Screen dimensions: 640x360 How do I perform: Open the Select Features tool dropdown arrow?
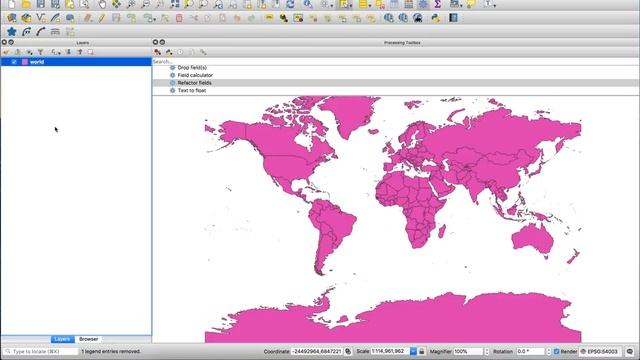(351, 6)
